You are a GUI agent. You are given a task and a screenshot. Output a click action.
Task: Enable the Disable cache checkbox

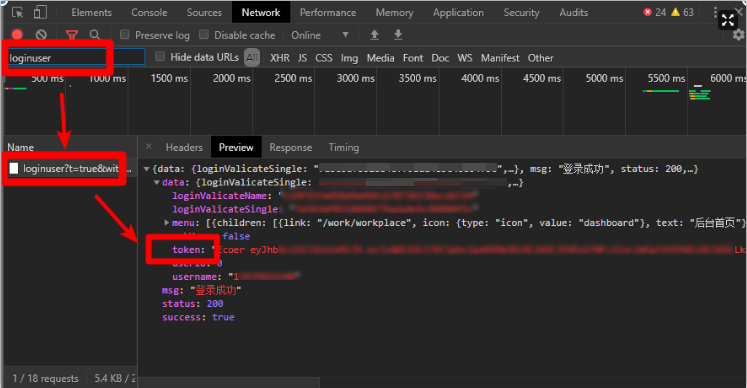tap(204, 34)
